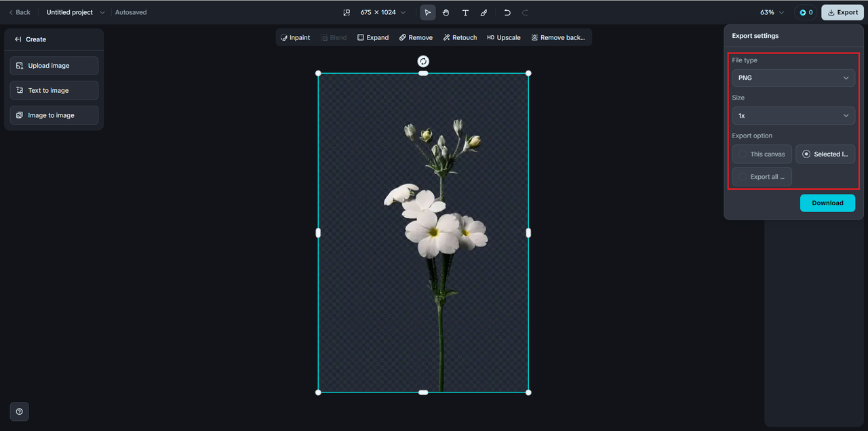
Task: Click the Export button
Action: coord(842,12)
